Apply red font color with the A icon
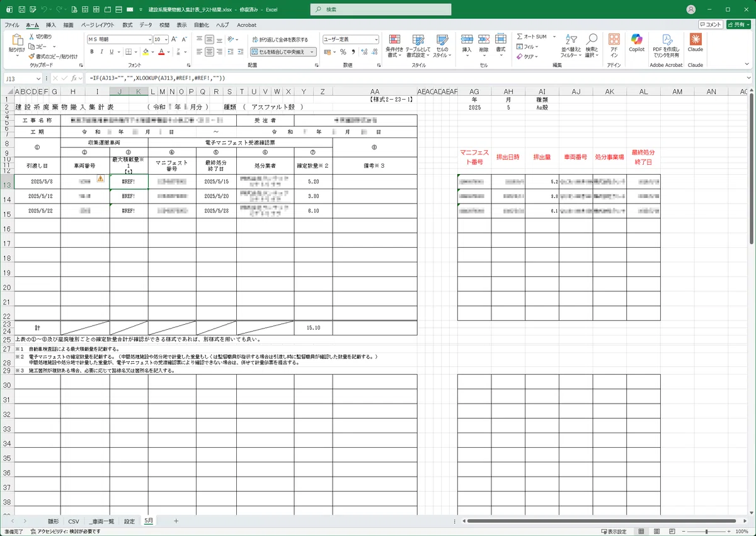The height and width of the screenshot is (536, 756). [x=161, y=52]
